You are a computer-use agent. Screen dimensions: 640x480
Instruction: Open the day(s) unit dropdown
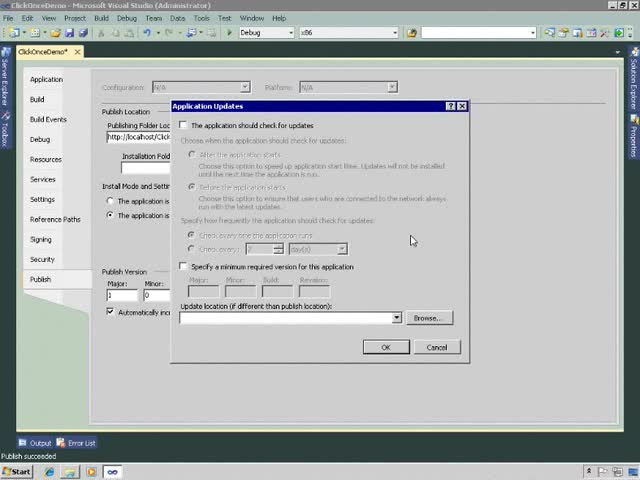(342, 249)
